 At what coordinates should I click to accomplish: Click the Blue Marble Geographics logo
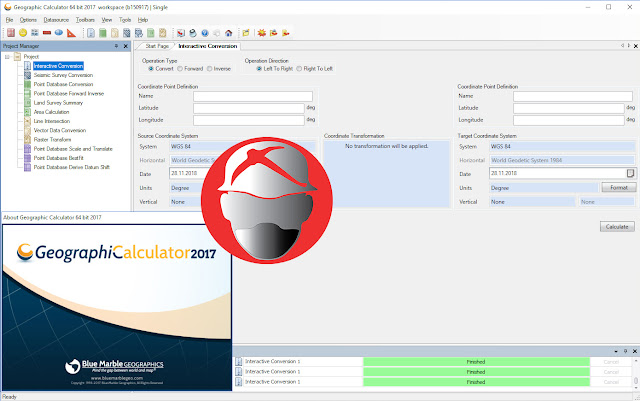click(114, 366)
